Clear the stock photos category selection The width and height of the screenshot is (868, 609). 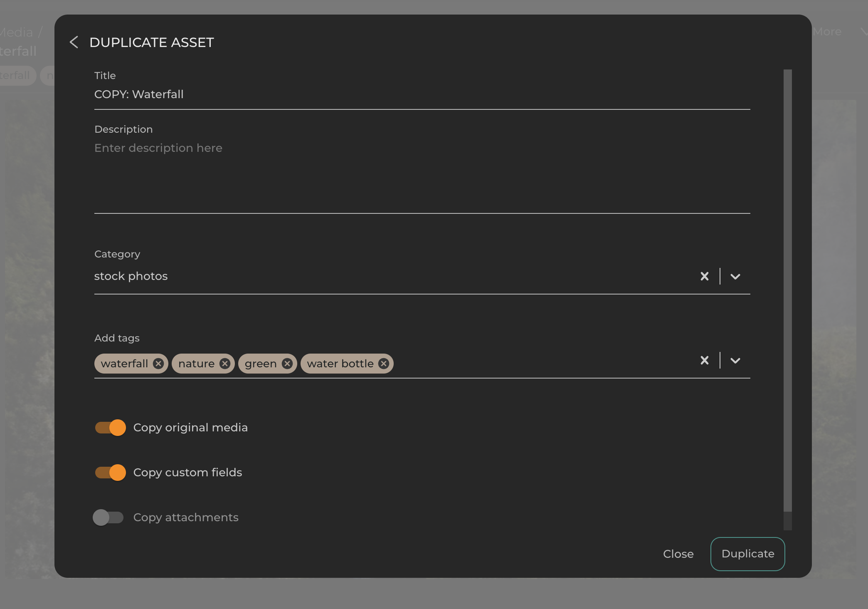pyautogui.click(x=705, y=276)
